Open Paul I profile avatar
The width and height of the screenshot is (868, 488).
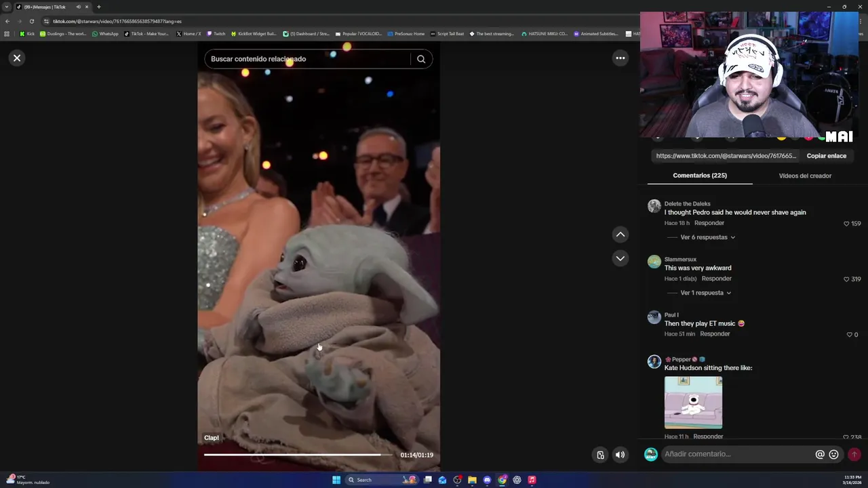pos(654,317)
